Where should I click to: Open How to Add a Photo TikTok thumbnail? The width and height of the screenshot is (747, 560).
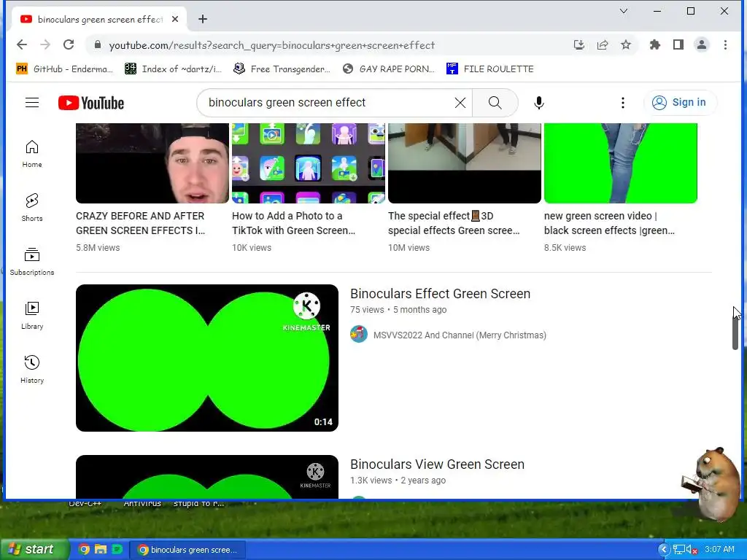point(309,163)
